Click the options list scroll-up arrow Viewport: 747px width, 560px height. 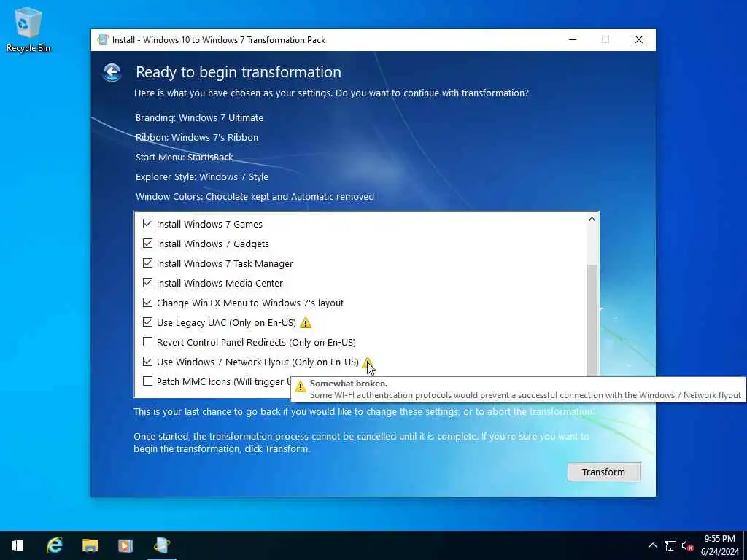592,219
